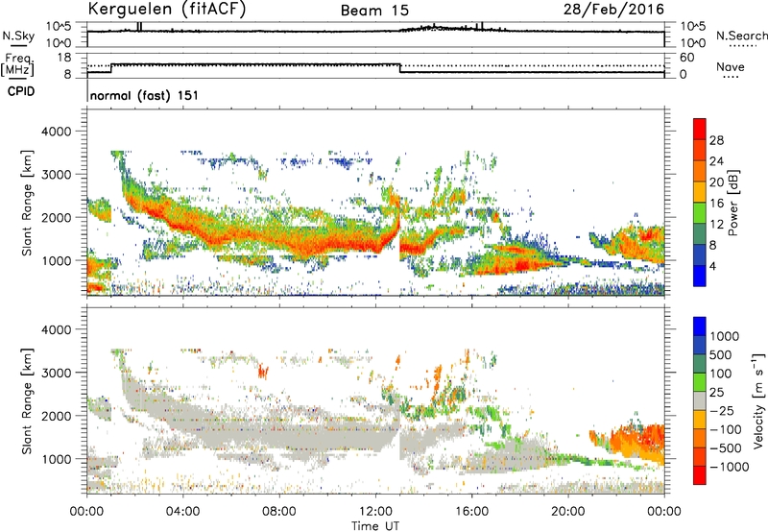Click the 'N.Search' legend label
This screenshot has width=768, height=532.
(741, 36)
